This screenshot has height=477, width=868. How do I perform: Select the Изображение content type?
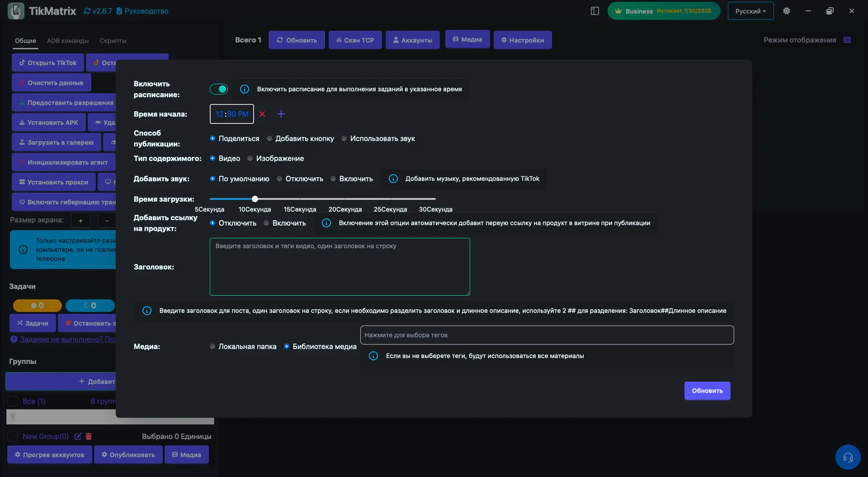coord(250,158)
